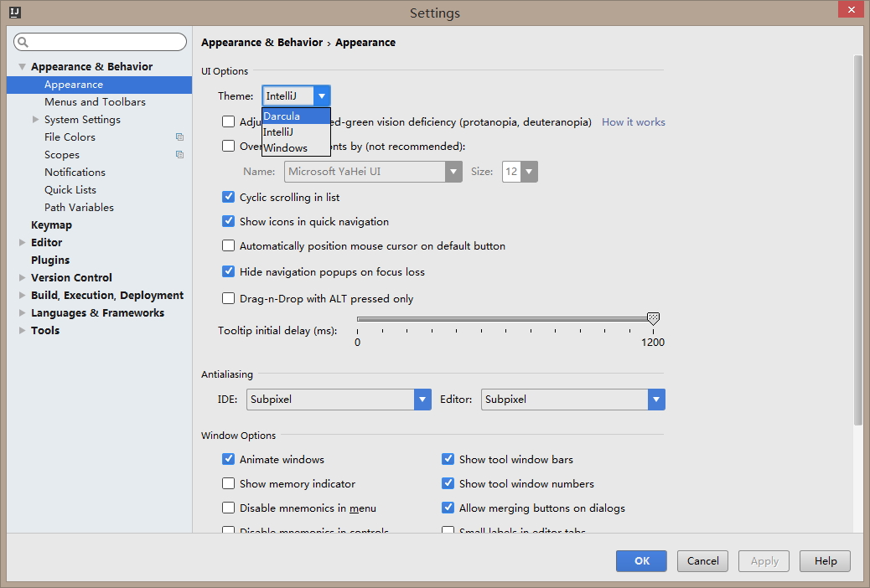
Task: Expand Languages & Frameworks node
Action: click(22, 313)
